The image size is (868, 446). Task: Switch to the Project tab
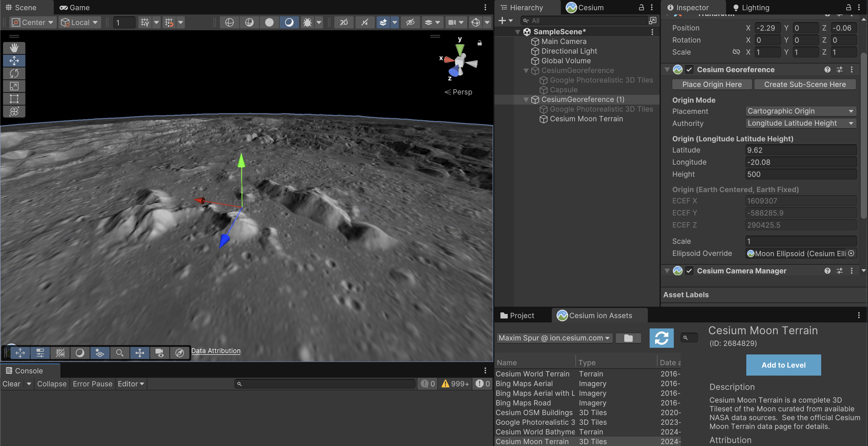tap(517, 315)
